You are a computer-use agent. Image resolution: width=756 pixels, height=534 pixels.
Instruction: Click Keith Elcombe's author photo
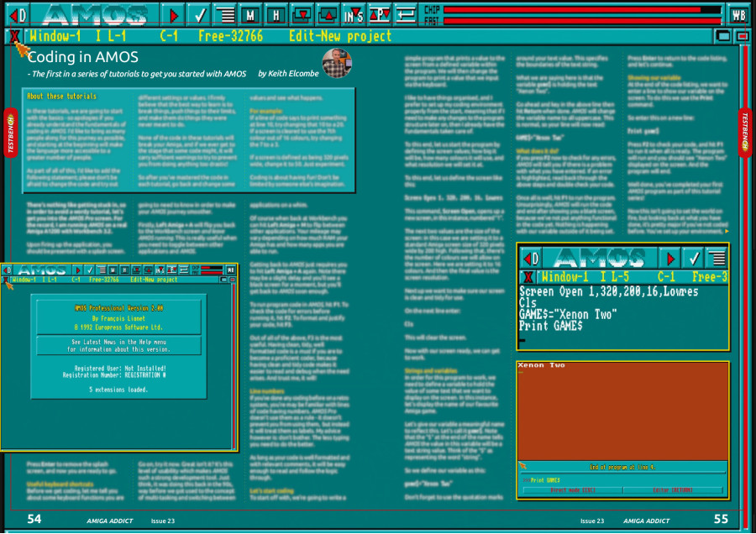(x=337, y=63)
